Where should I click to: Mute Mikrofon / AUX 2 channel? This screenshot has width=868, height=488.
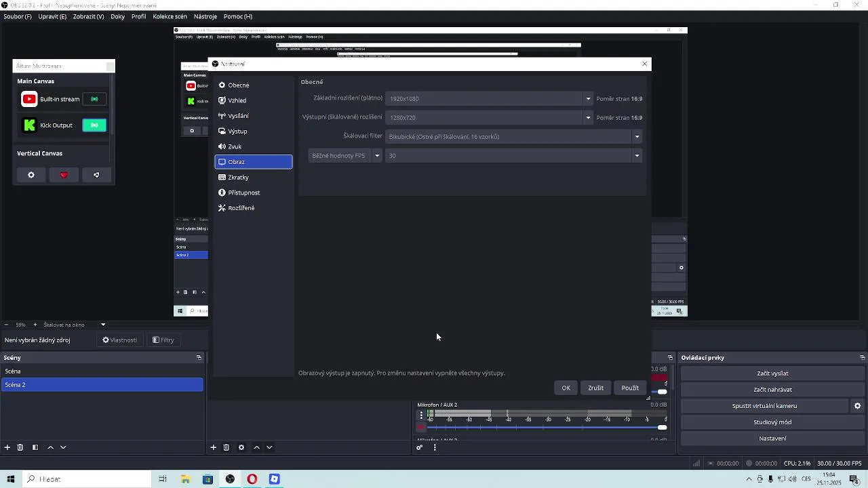tap(421, 427)
